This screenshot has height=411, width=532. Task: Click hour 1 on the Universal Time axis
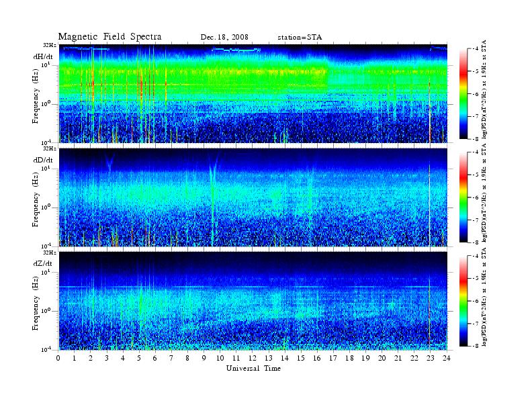[75, 358]
